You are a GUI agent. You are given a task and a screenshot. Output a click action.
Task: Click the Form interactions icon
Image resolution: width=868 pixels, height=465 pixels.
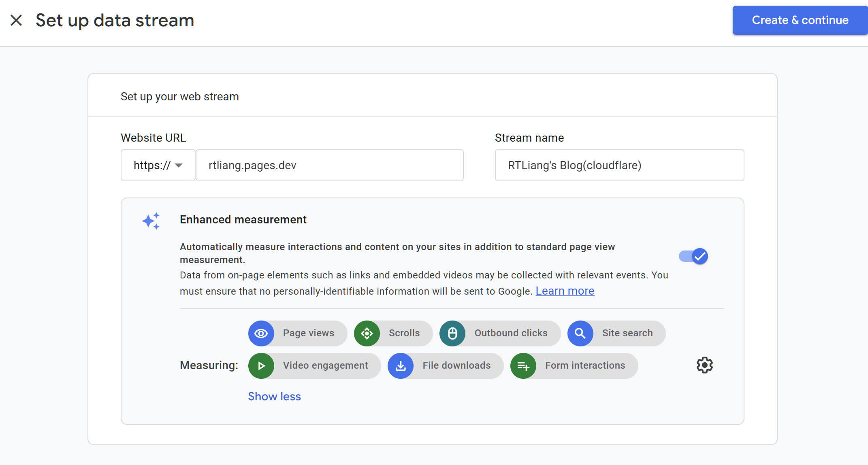click(523, 365)
